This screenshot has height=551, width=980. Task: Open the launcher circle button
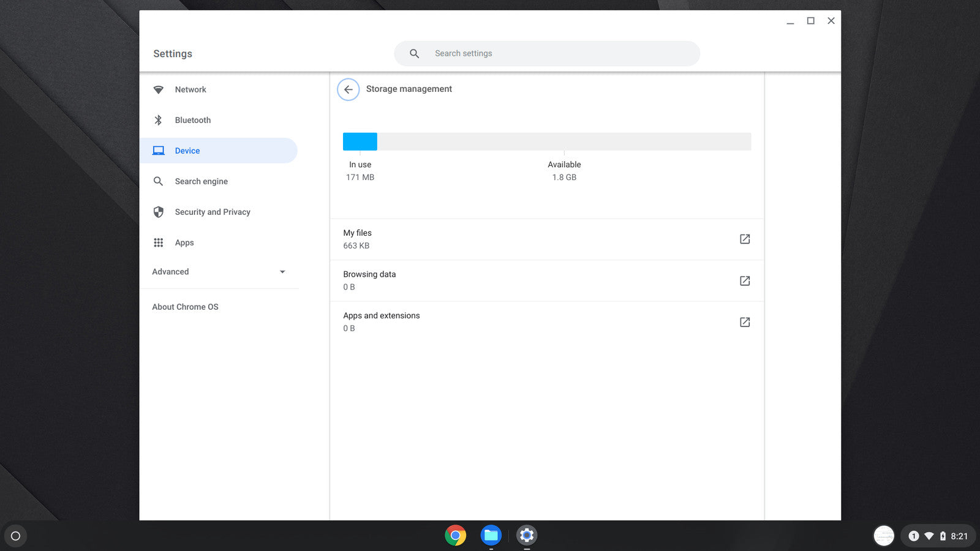tap(16, 536)
